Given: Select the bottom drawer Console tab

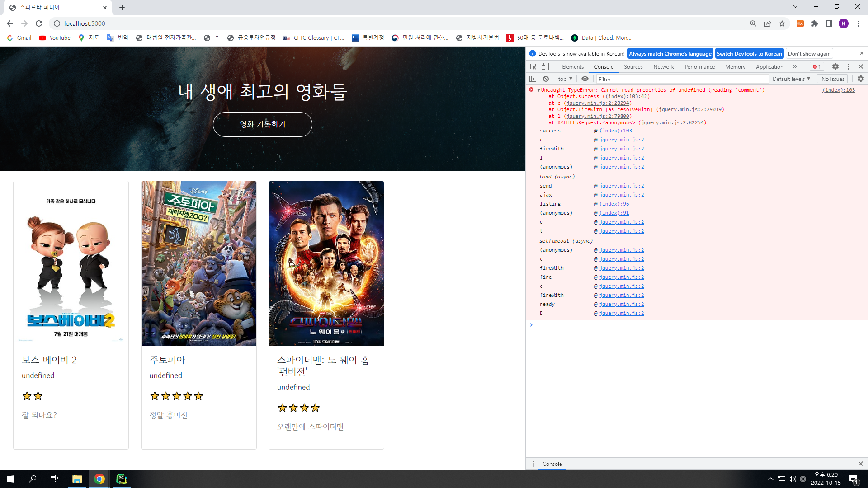Looking at the screenshot, I should [x=552, y=464].
